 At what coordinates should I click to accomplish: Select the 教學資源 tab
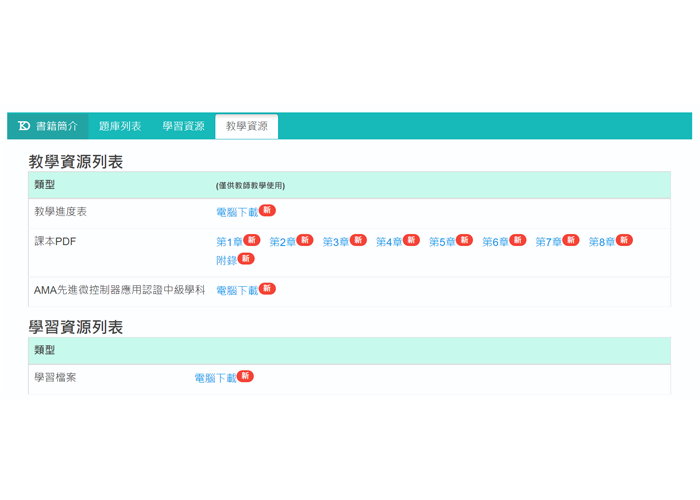click(x=246, y=126)
